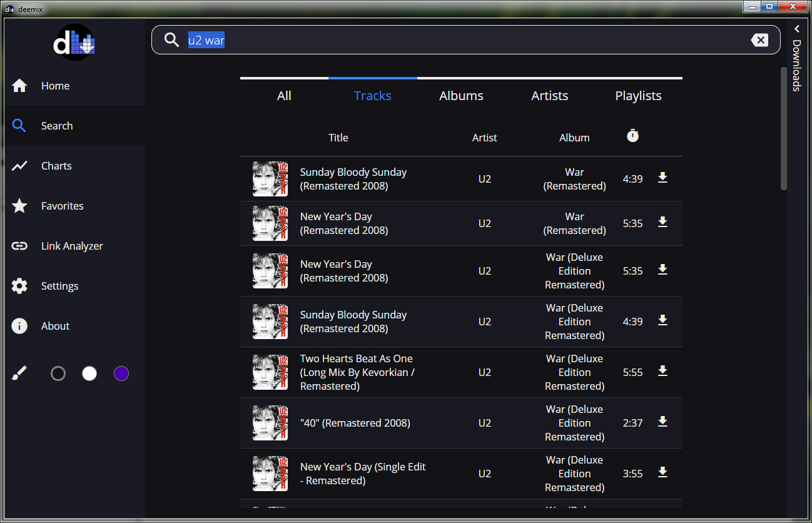Click the 'Artist' column header
The image size is (812, 523).
tap(485, 138)
